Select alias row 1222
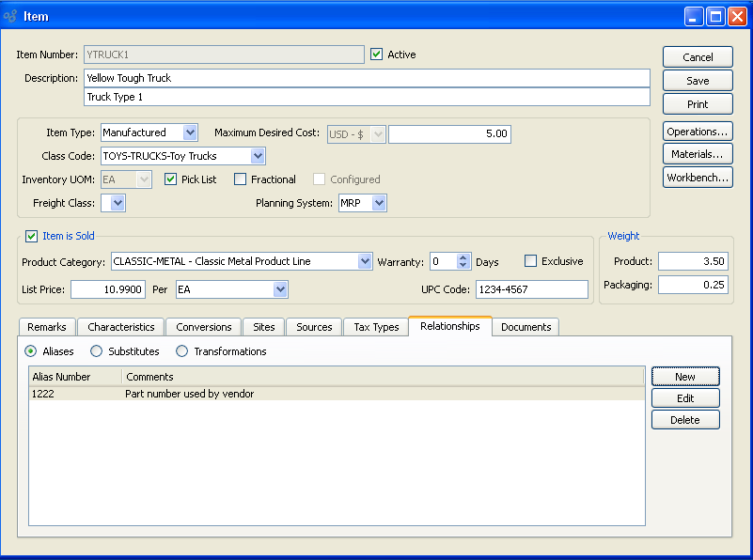The image size is (753, 560). [337, 394]
